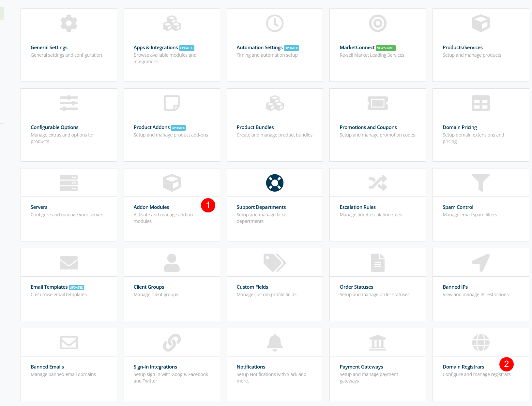Screen dimensions: 532x406
Task: Open the Domain Pricing link
Action: tap(460, 127)
